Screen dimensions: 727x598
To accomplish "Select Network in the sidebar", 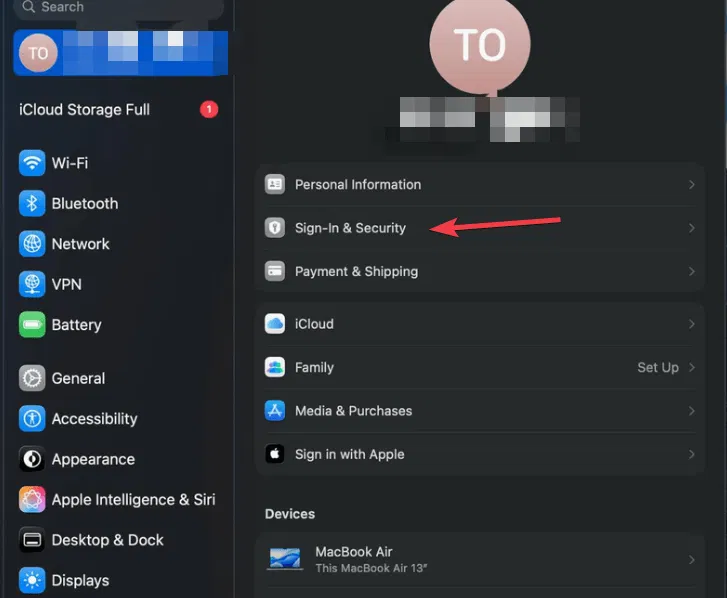I will (x=81, y=244).
